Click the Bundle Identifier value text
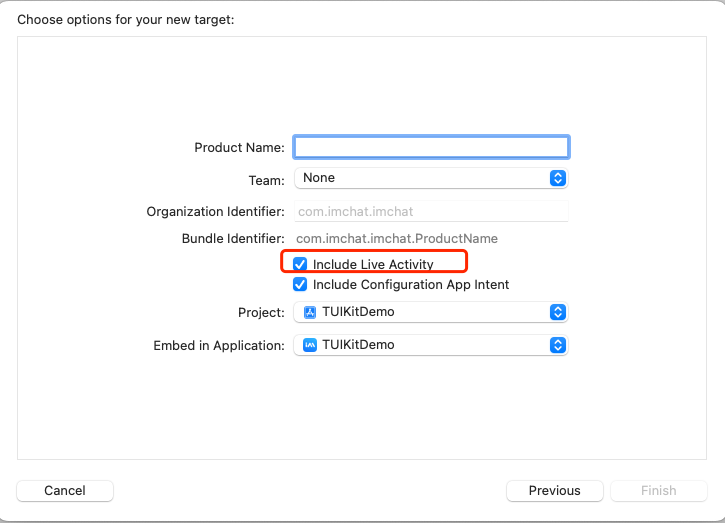The width and height of the screenshot is (725, 523). tap(397, 239)
